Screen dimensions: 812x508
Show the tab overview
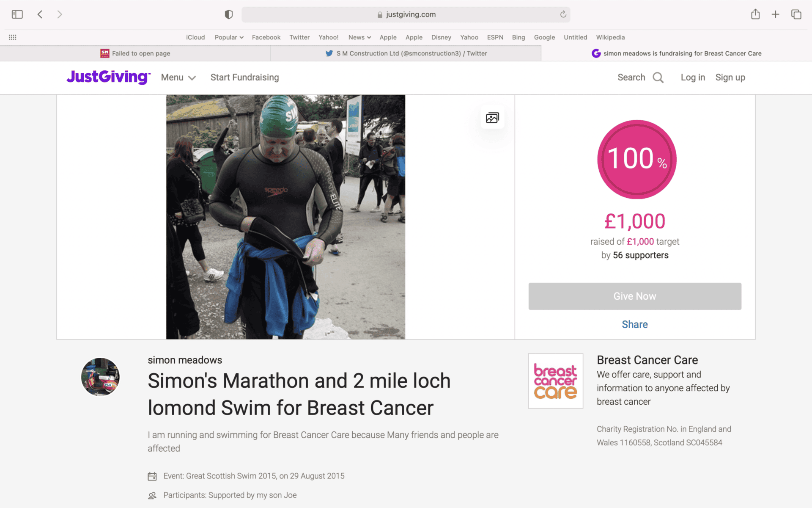pos(796,14)
